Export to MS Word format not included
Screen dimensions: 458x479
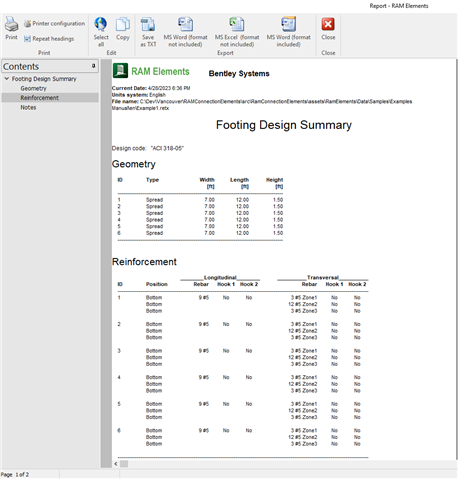pos(185,32)
